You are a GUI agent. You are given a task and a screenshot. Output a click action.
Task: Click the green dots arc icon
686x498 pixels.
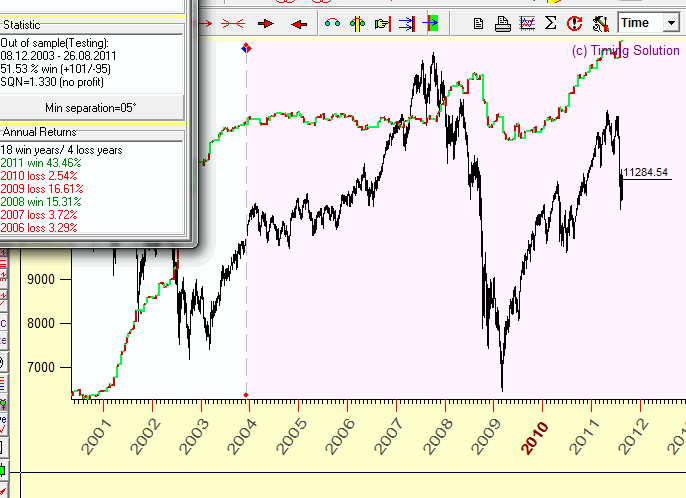point(333,22)
